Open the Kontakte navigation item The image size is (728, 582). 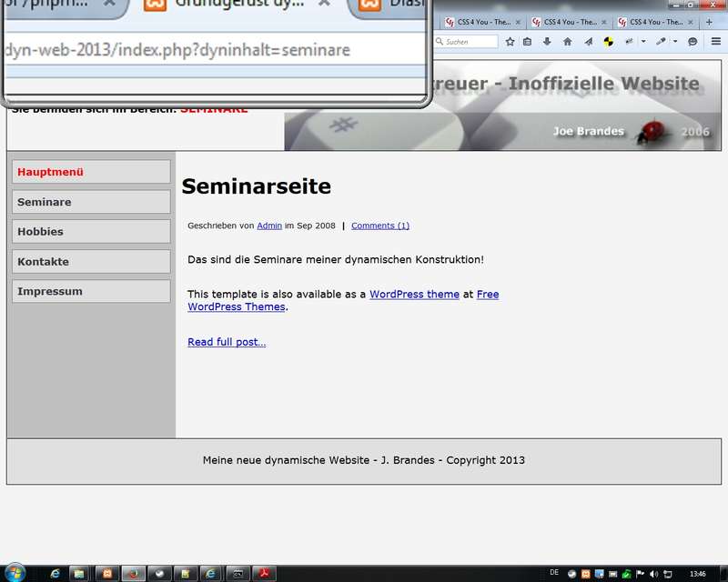coord(92,261)
